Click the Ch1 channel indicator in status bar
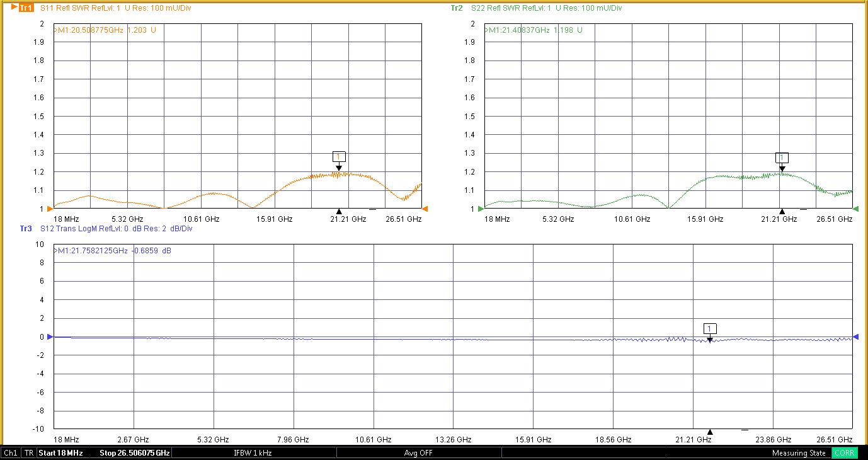The image size is (868, 460). [x=11, y=453]
